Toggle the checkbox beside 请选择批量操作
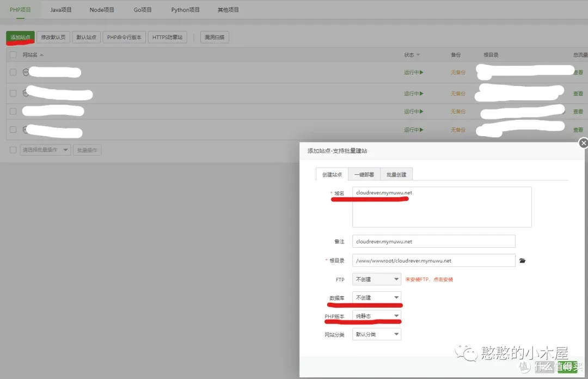 click(x=13, y=150)
